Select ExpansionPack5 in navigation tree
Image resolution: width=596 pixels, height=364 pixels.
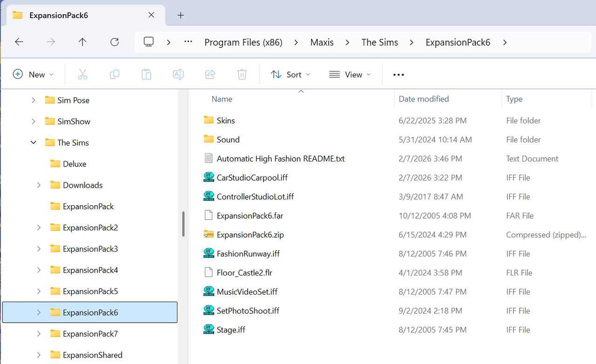(x=90, y=291)
